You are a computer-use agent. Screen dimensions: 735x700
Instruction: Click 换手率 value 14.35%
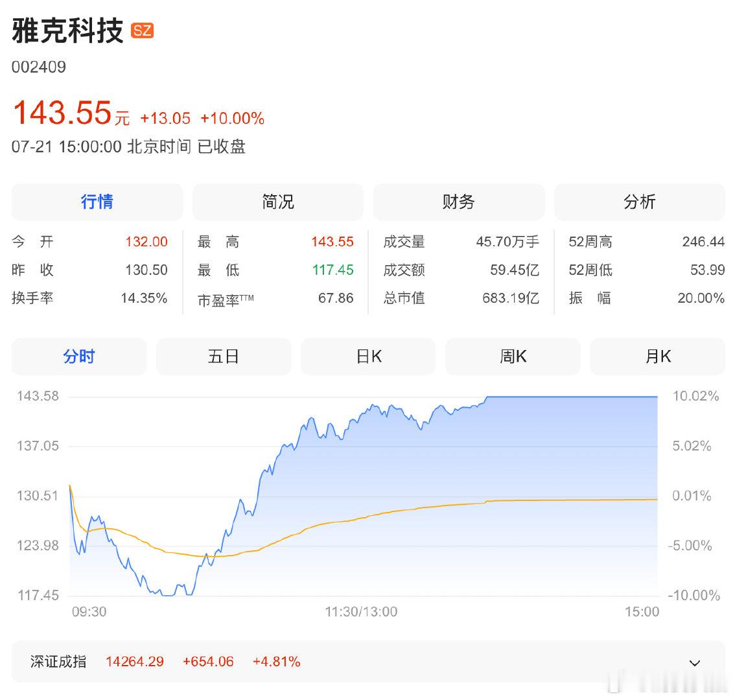(x=144, y=297)
